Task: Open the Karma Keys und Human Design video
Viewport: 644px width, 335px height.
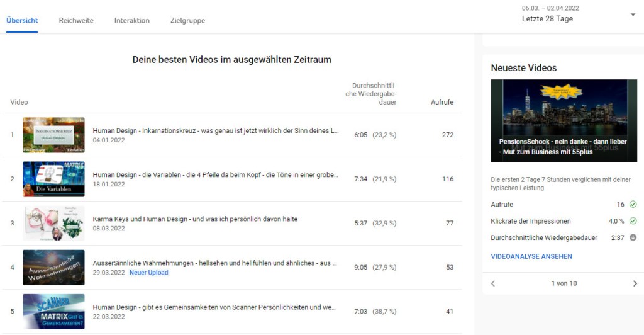Action: point(195,219)
